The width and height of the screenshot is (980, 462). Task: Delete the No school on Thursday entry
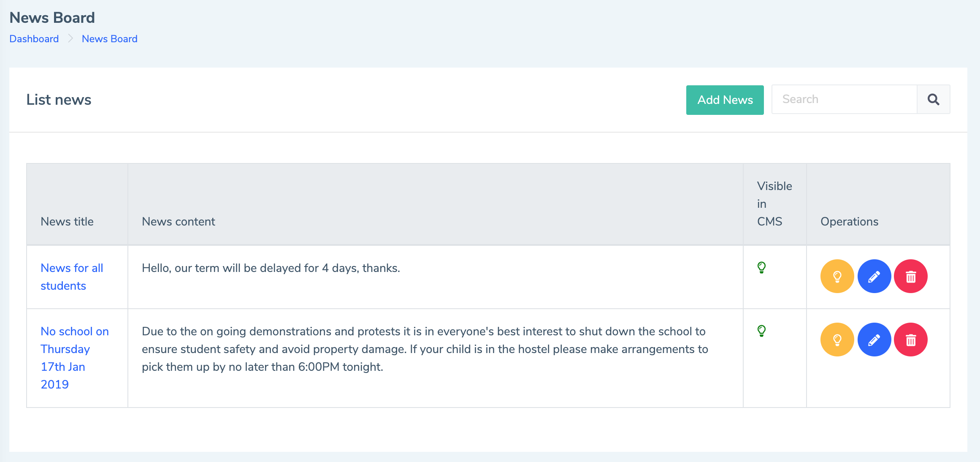pyautogui.click(x=911, y=340)
